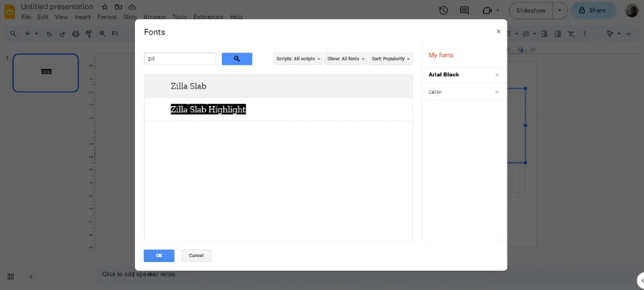Click the search menus magnifier icon

coord(13,34)
